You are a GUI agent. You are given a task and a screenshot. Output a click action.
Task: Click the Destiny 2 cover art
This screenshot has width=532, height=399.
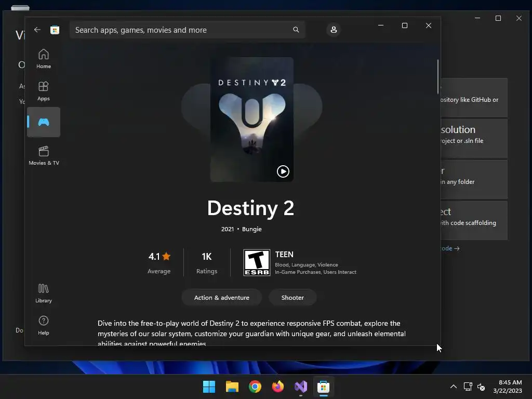[x=252, y=119]
